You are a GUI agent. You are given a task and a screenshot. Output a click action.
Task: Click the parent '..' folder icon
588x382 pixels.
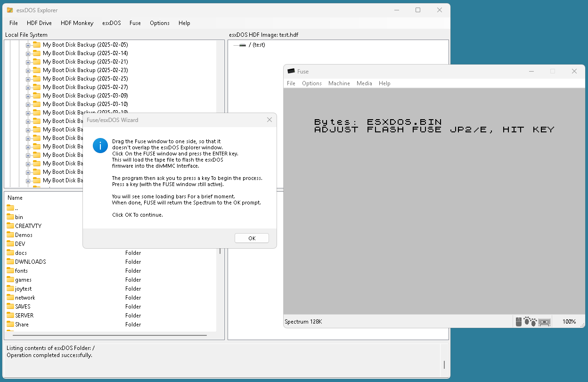[10, 208]
